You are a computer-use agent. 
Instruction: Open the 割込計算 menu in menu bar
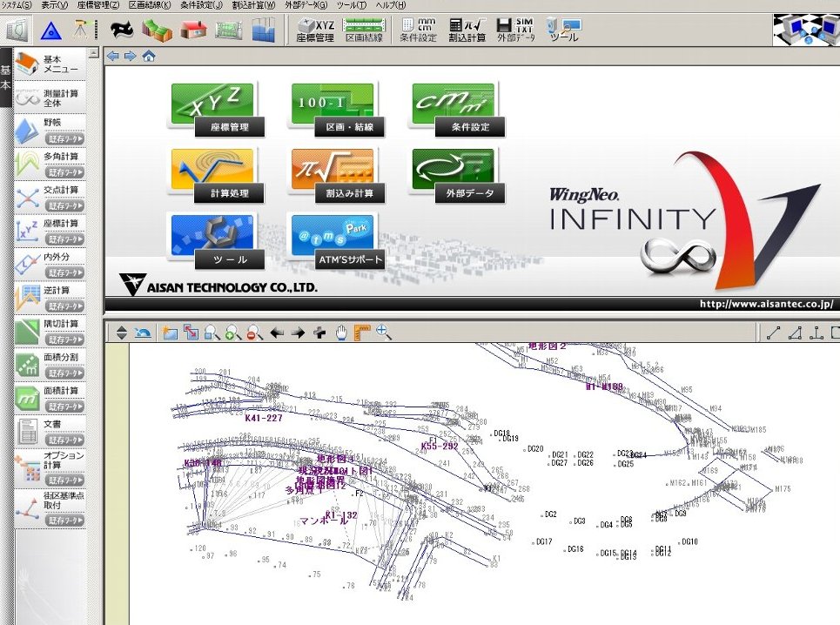click(x=254, y=5)
